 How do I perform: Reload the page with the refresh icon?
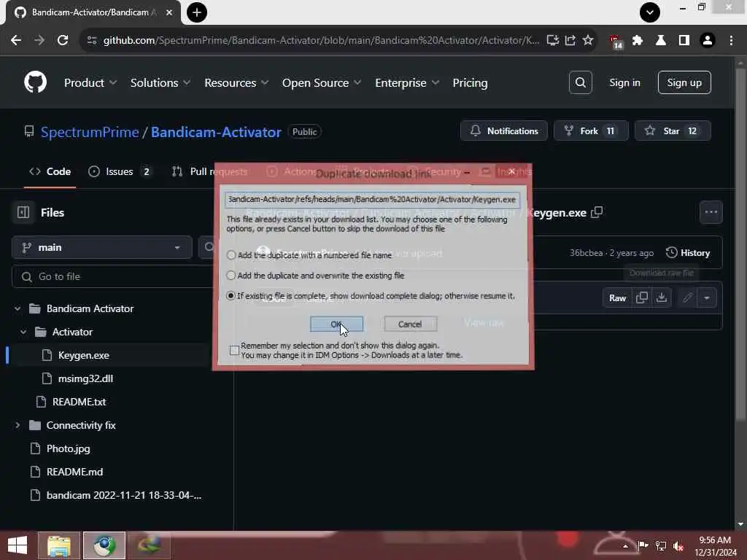coord(63,41)
